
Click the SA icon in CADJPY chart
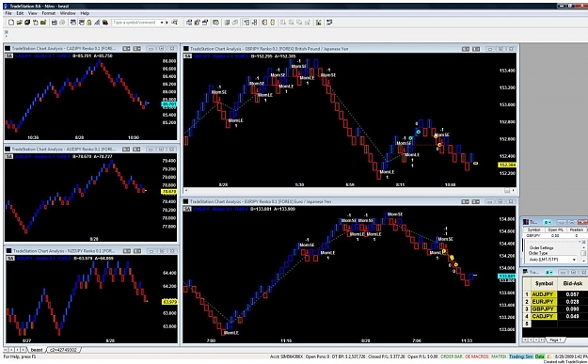coord(9,55)
